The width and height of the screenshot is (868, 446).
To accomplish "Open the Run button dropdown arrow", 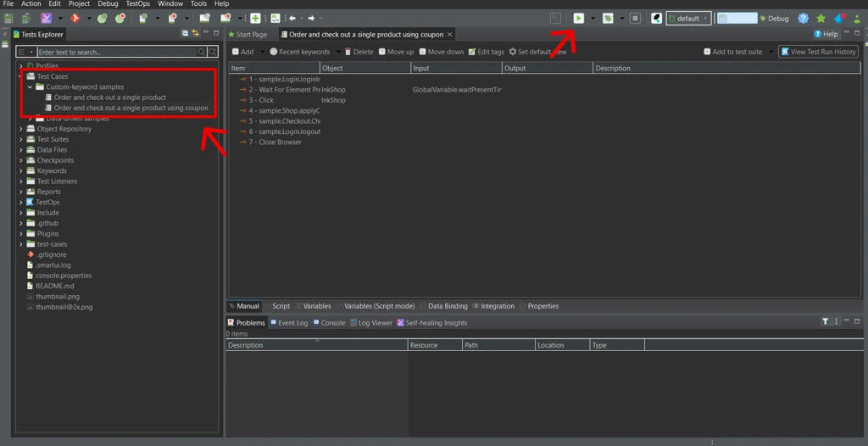I will click(593, 19).
